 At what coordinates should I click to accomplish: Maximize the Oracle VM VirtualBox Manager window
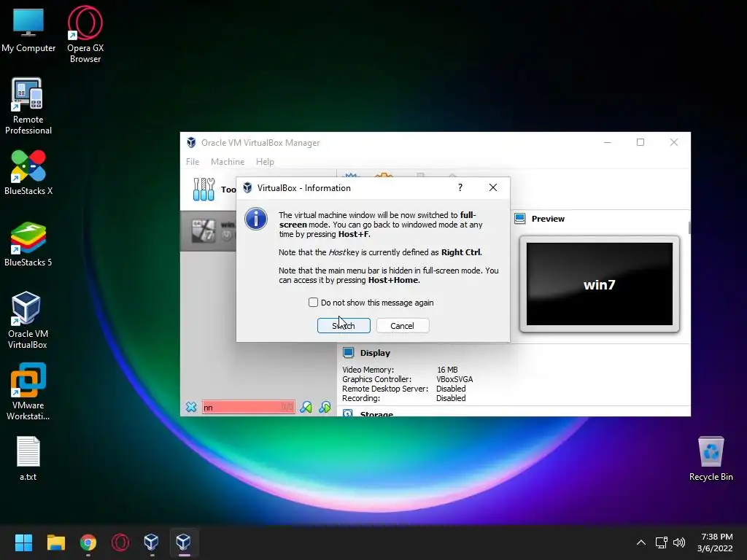click(x=640, y=142)
